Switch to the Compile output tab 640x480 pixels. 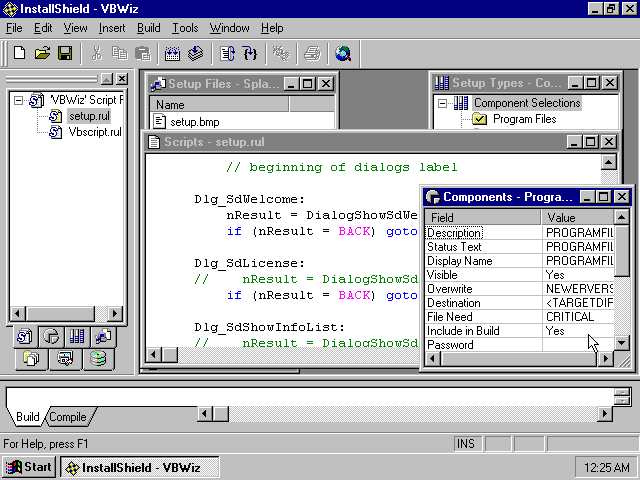(68, 417)
